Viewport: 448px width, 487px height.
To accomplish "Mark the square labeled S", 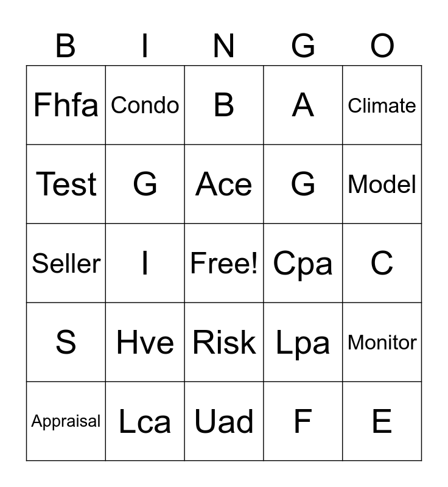I will coord(66,342).
